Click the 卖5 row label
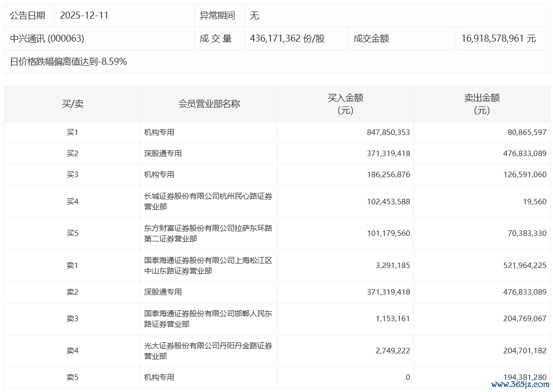 (x=72, y=377)
